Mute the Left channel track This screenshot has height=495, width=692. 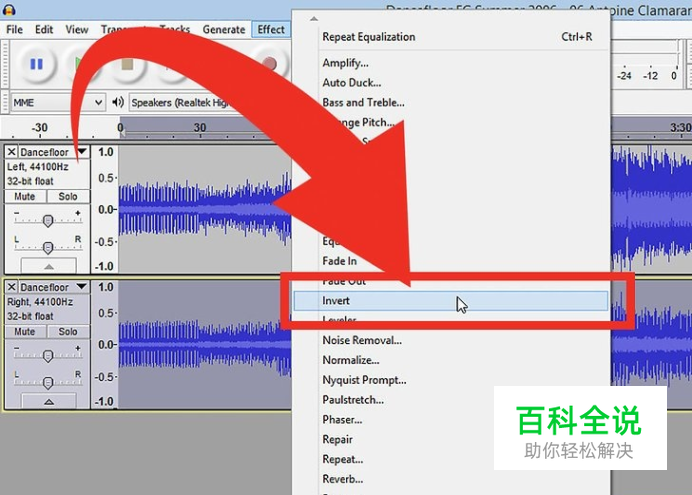(25, 196)
